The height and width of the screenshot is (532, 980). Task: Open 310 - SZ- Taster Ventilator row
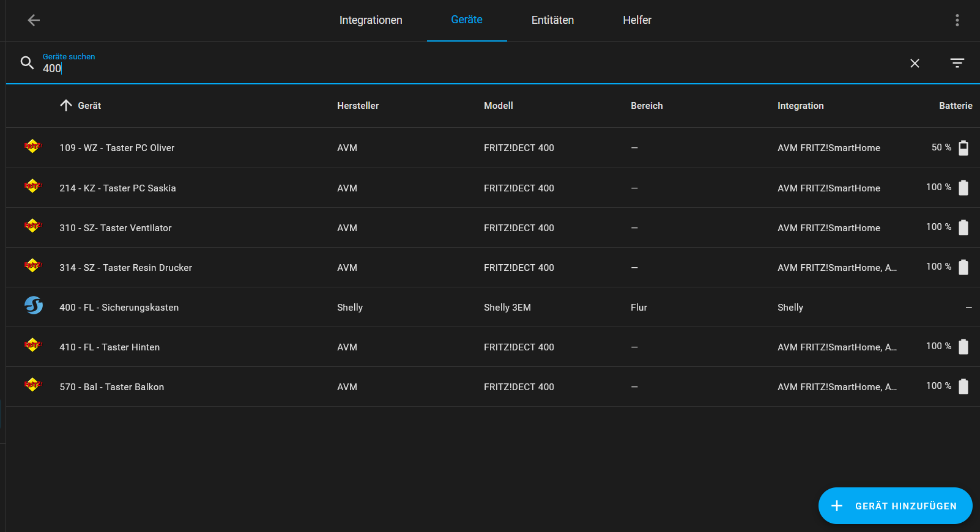pos(116,228)
